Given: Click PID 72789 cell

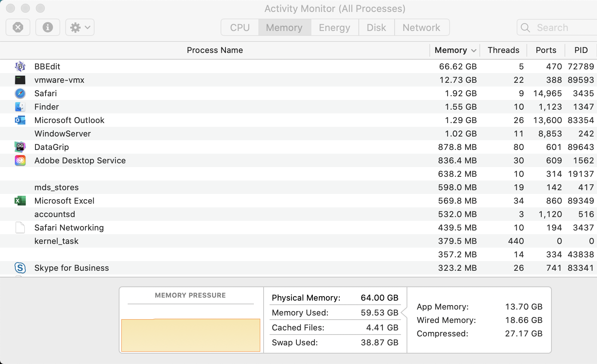Looking at the screenshot, I should (x=581, y=66).
